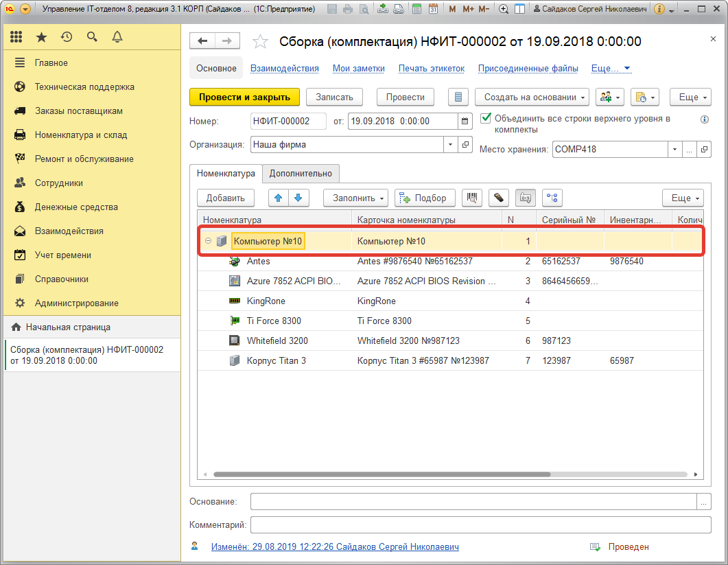Open Favorites star in the sidebar header
The image size is (728, 565).
41,37
